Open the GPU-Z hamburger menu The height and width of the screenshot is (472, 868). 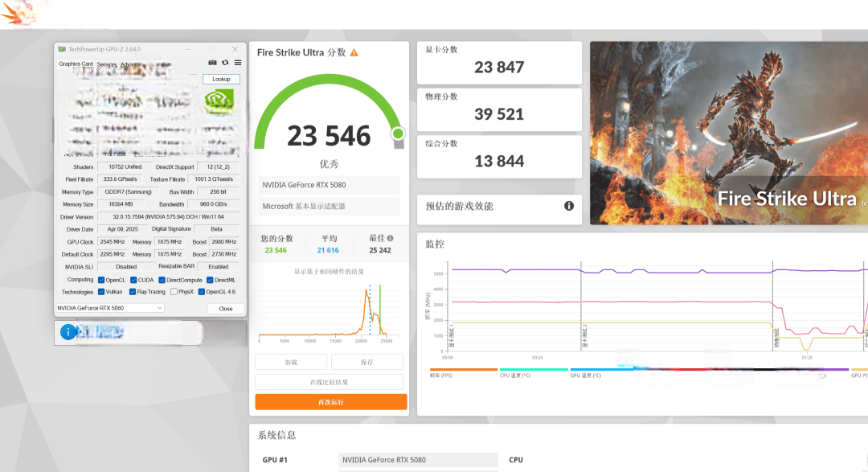tap(238, 63)
